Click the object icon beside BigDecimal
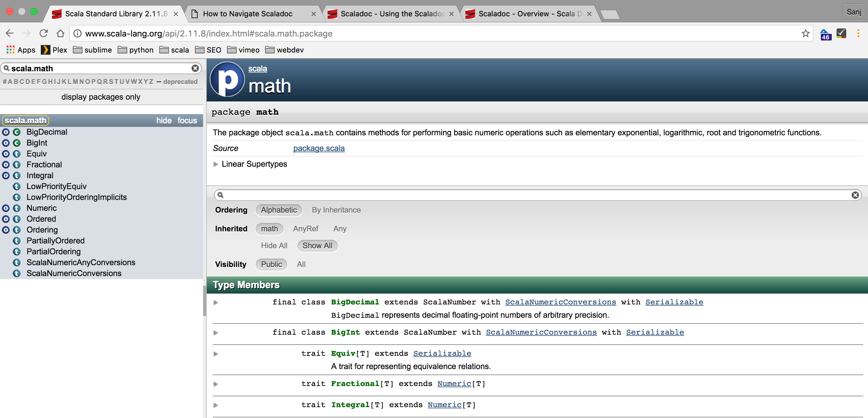Image resolution: width=868 pixels, height=418 pixels. [5, 132]
